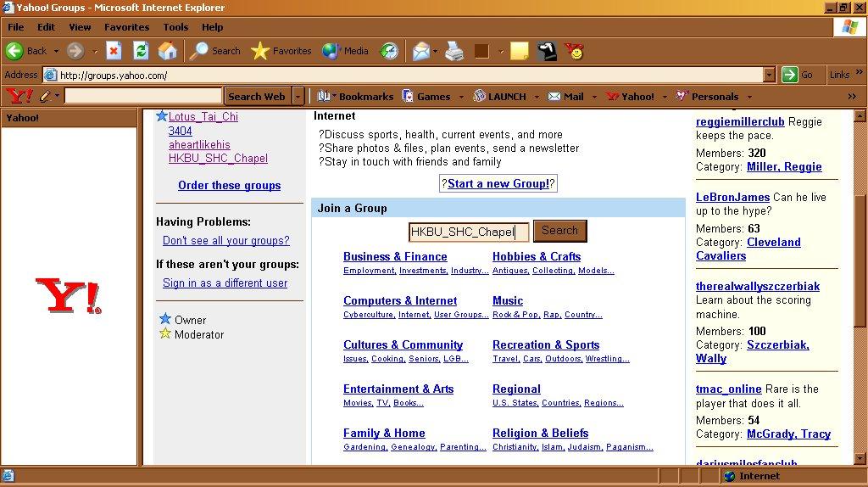Open Religion & Beliefs category
868x487 pixels.
point(540,433)
